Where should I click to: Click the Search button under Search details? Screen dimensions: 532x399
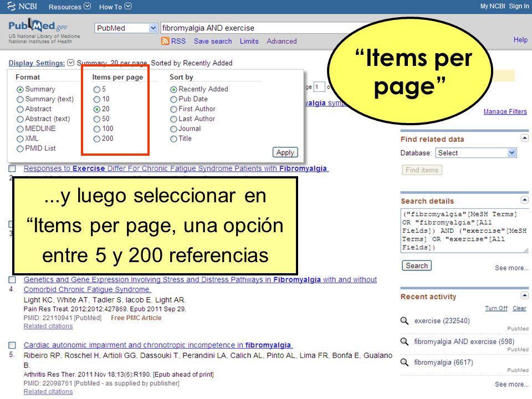tap(417, 265)
